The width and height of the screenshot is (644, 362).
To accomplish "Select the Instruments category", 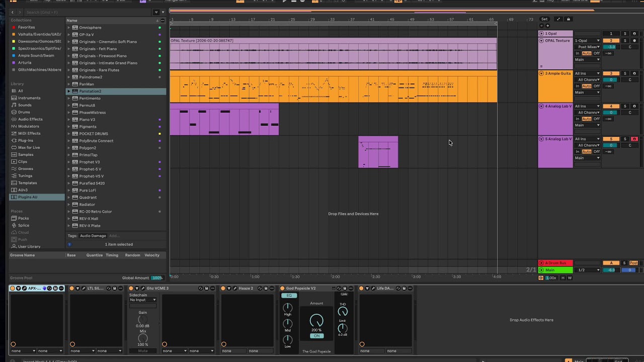I will coord(29,98).
